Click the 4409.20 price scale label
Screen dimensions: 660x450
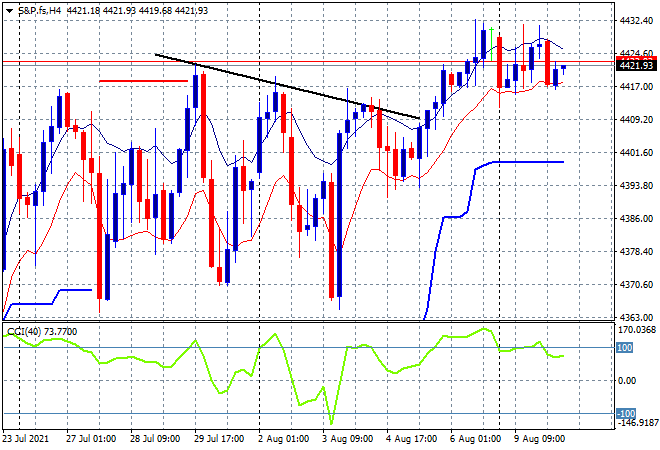tap(636, 120)
